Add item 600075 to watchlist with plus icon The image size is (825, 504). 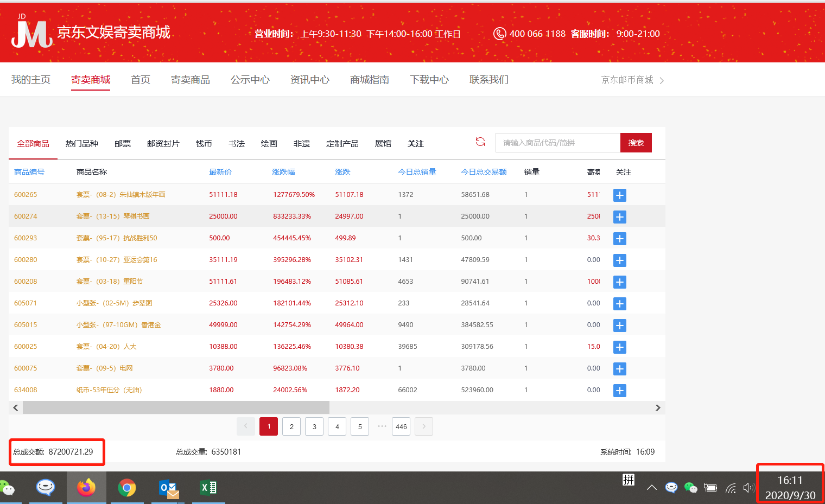[x=620, y=369]
